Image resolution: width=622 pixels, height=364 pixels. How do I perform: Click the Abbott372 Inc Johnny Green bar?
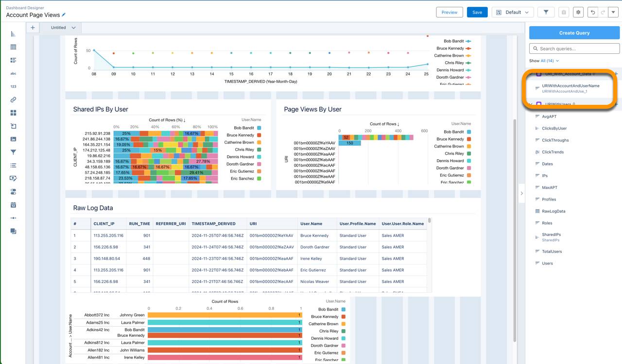click(224, 315)
